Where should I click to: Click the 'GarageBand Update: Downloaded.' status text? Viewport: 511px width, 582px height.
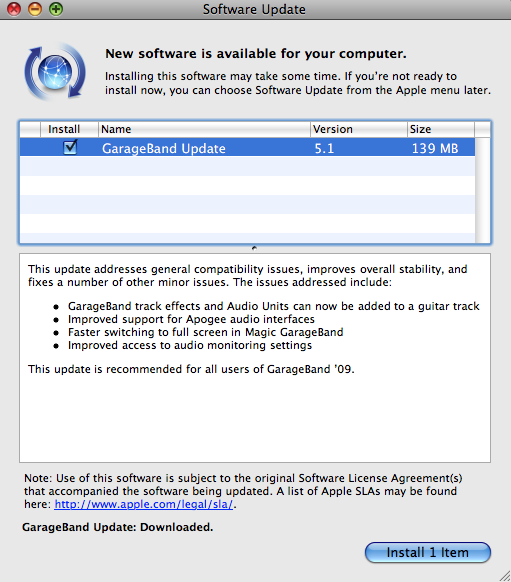(x=118, y=527)
